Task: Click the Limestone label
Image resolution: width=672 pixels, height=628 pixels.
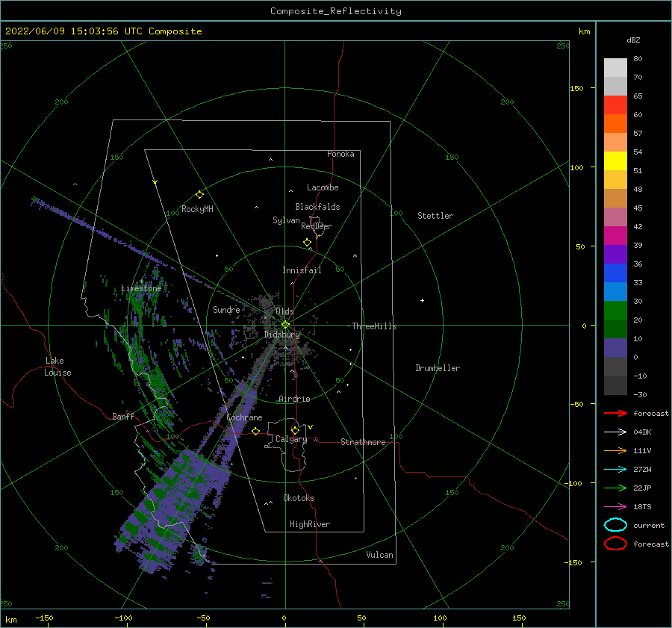Action: pos(141,288)
